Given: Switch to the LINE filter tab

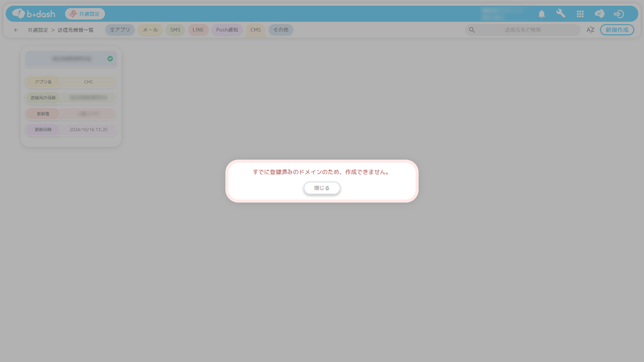Looking at the screenshot, I should point(198,30).
